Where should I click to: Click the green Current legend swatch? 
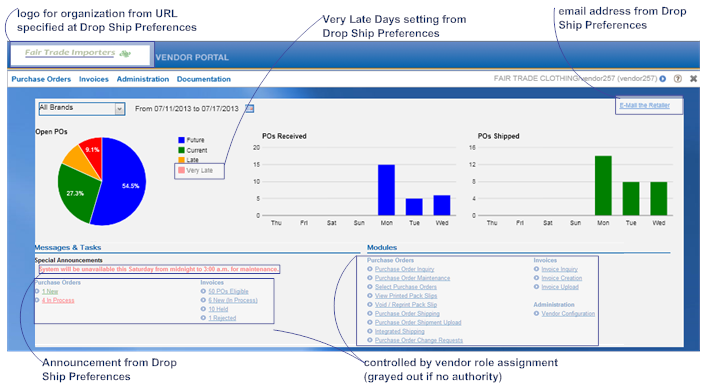181,150
